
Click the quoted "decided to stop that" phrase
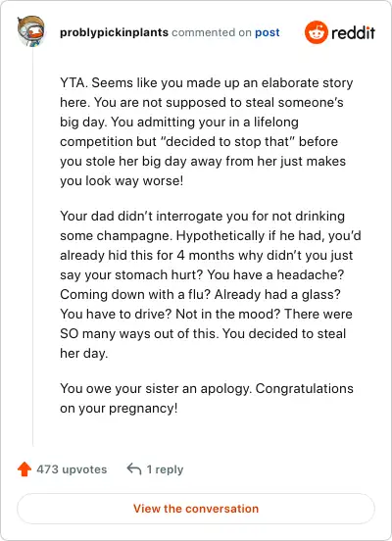227,142
